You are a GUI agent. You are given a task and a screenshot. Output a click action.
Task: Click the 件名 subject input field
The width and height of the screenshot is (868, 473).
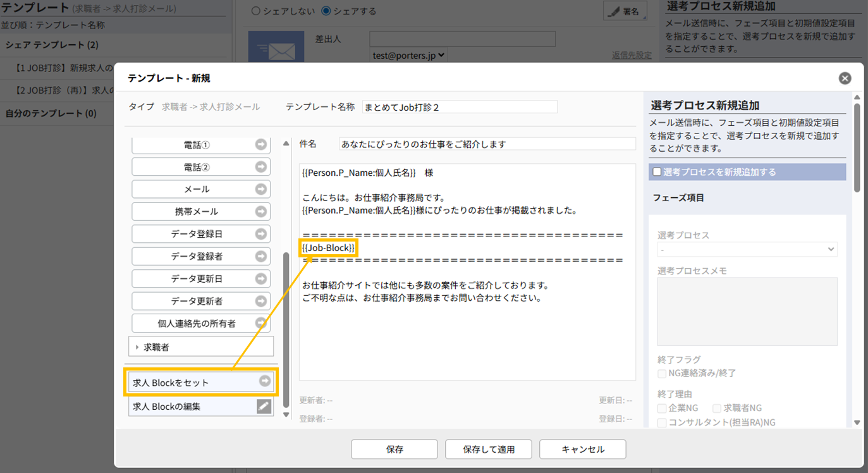coord(487,144)
